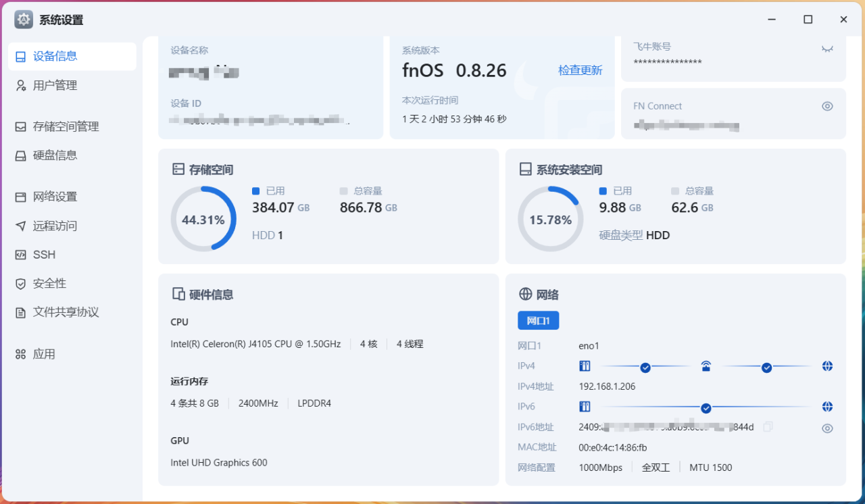Copy the IPv6 address via copy icon
Image resolution: width=865 pixels, height=504 pixels.
tap(768, 426)
